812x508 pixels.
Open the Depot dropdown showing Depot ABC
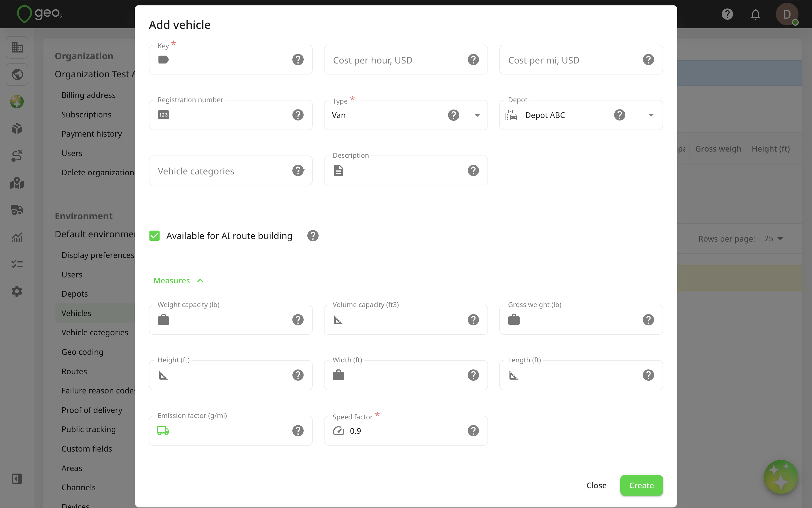581,115
